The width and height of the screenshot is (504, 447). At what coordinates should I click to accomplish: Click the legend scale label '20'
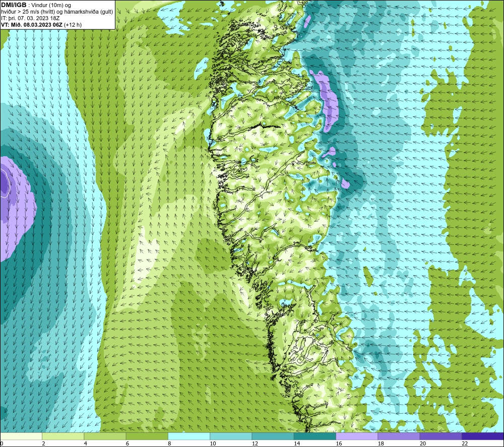pos(423,443)
